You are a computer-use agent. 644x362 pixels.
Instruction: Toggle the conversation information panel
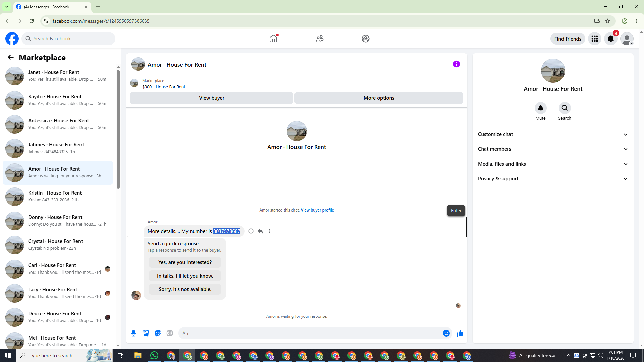pyautogui.click(x=456, y=64)
